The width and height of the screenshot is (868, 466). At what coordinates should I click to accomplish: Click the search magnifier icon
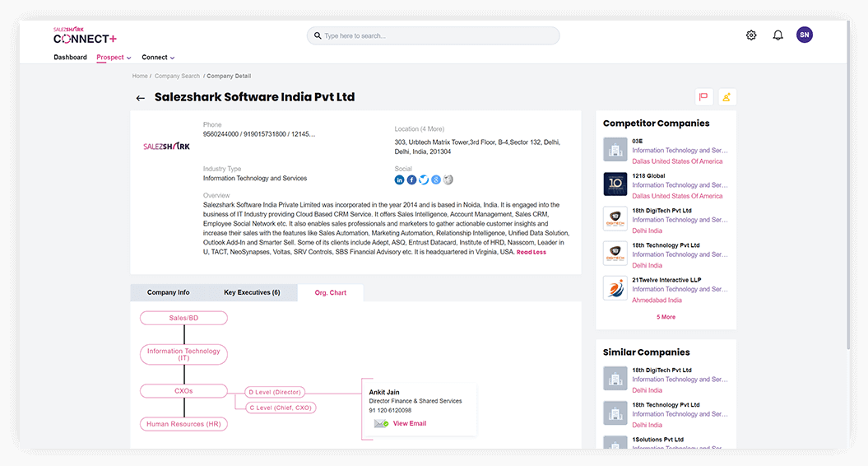click(x=318, y=35)
